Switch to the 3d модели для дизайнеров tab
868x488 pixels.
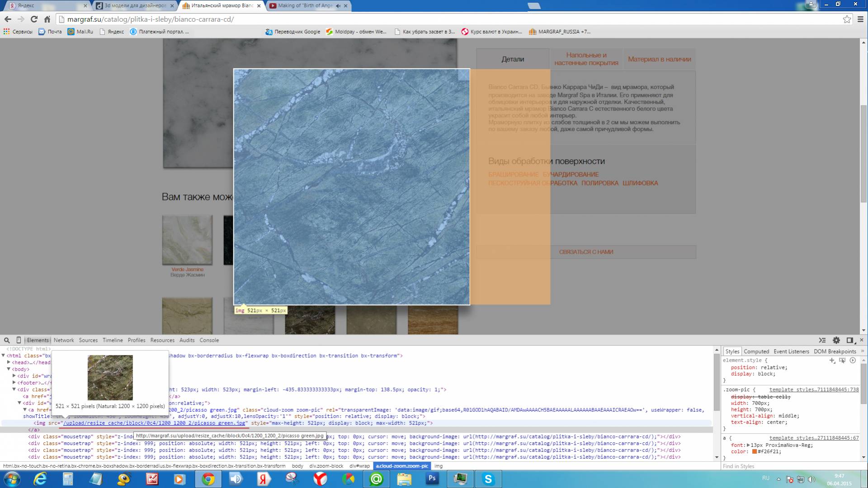[x=135, y=6]
